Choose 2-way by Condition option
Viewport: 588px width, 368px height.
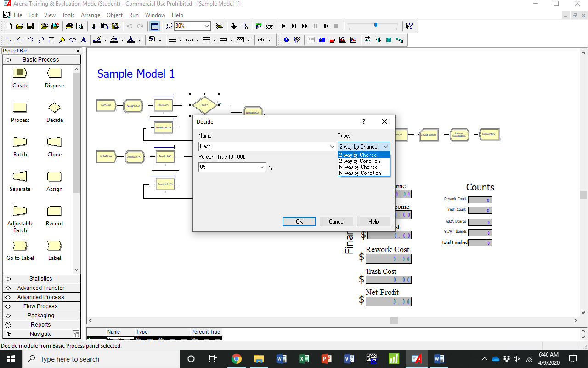point(364,161)
